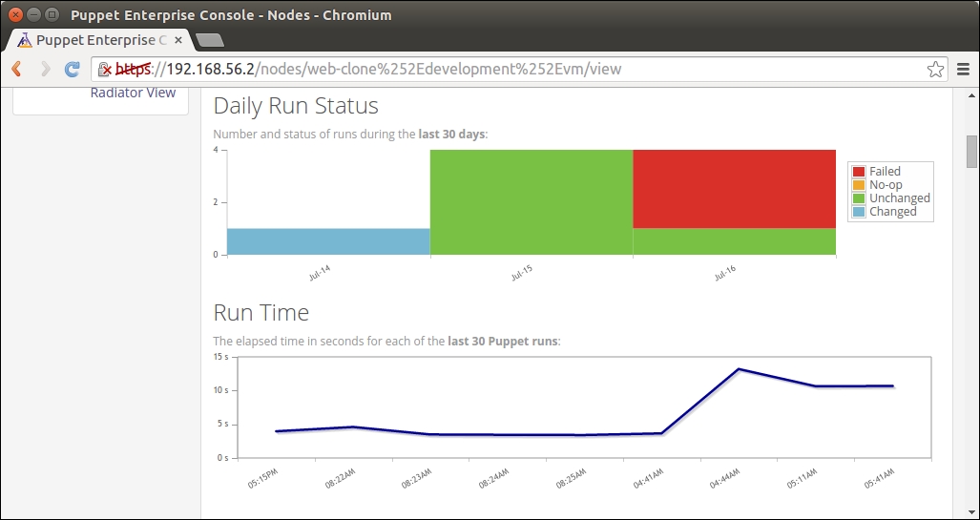This screenshot has width=980, height=520.
Task: Click the green Unchanged bar for Jul-15
Action: pyautogui.click(x=531, y=202)
